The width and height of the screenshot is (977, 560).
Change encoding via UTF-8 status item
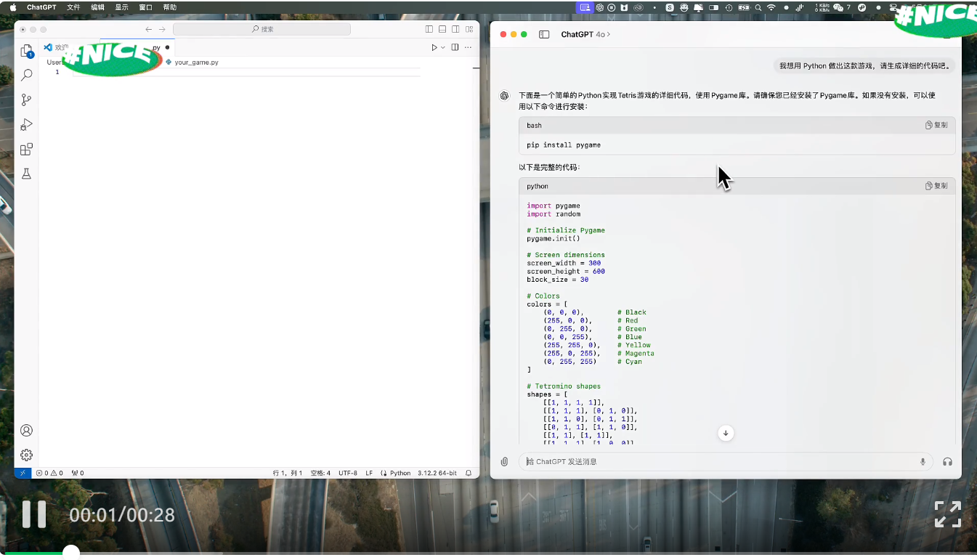point(348,473)
